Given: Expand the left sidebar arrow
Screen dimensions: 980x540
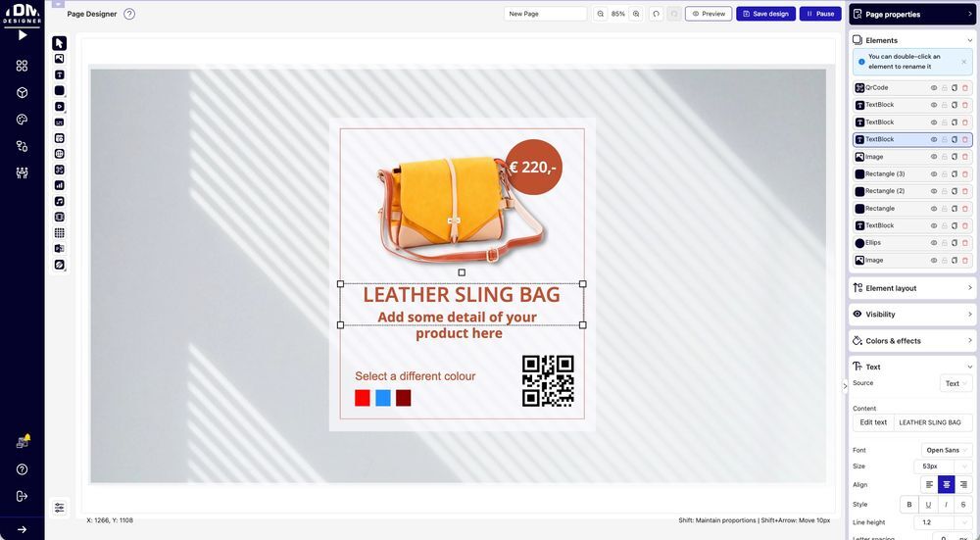Looking at the screenshot, I should point(22,529).
